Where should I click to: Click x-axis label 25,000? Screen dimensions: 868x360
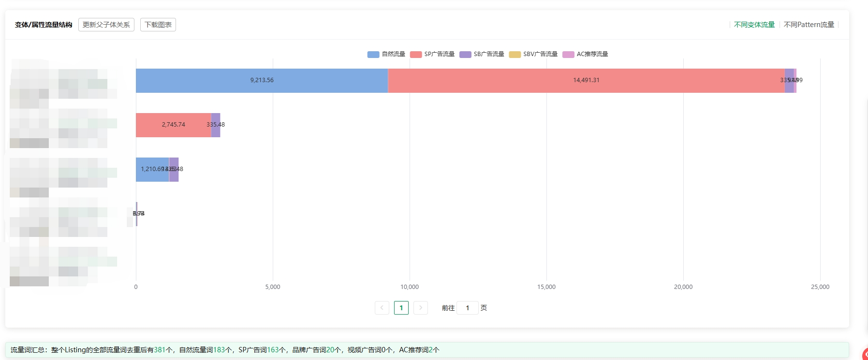[x=820, y=287]
